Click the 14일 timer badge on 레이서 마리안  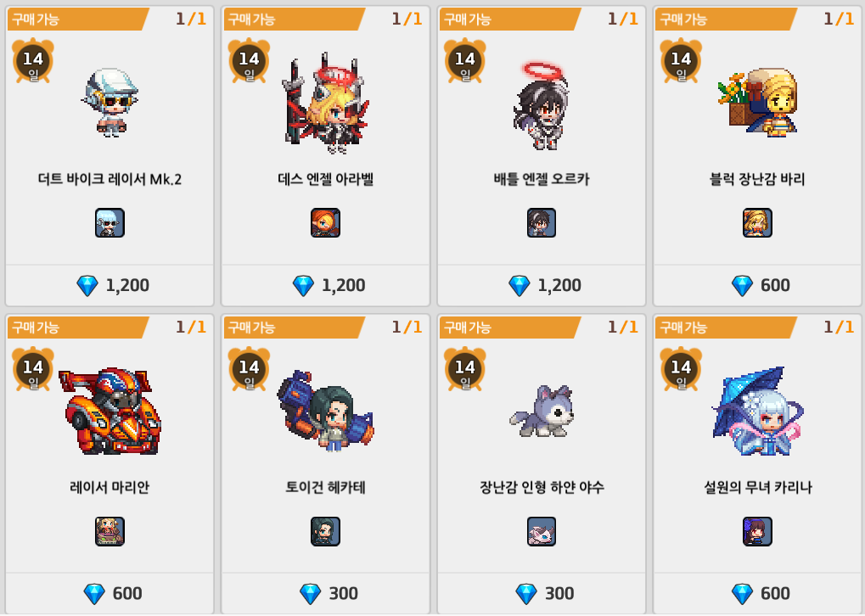click(x=33, y=369)
